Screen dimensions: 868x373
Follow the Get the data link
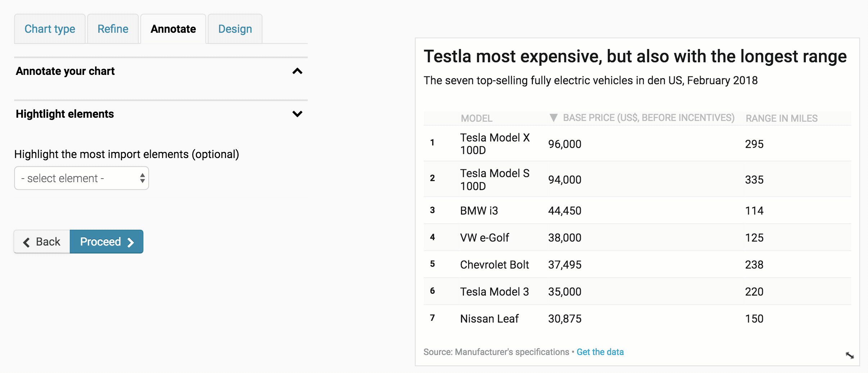(x=600, y=352)
